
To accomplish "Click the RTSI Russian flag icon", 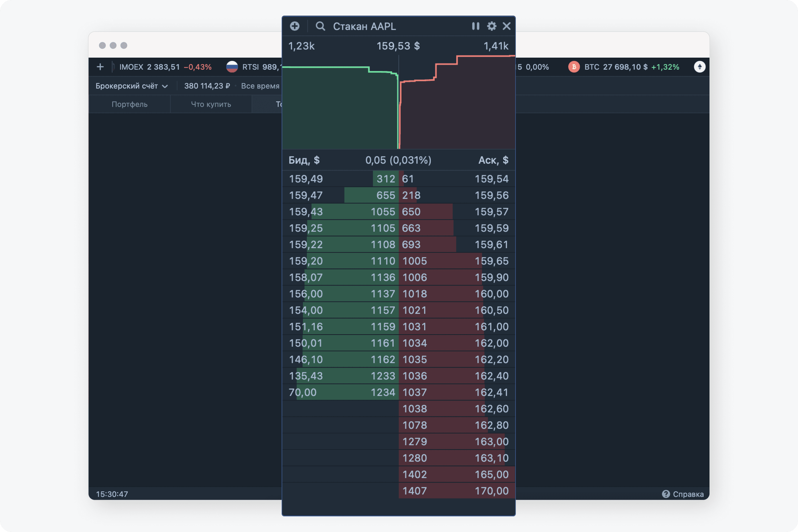I will click(232, 67).
